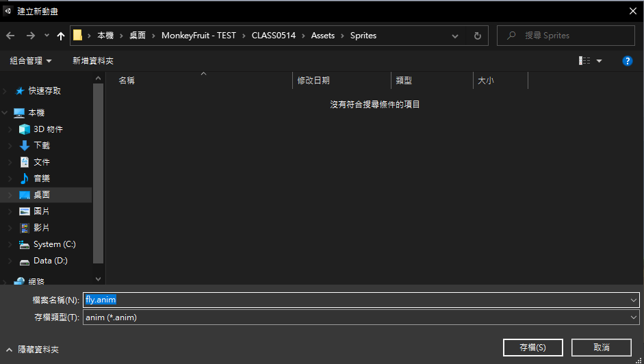Open the Data (D:) drive
The width and height of the screenshot is (644, 364).
(50, 261)
